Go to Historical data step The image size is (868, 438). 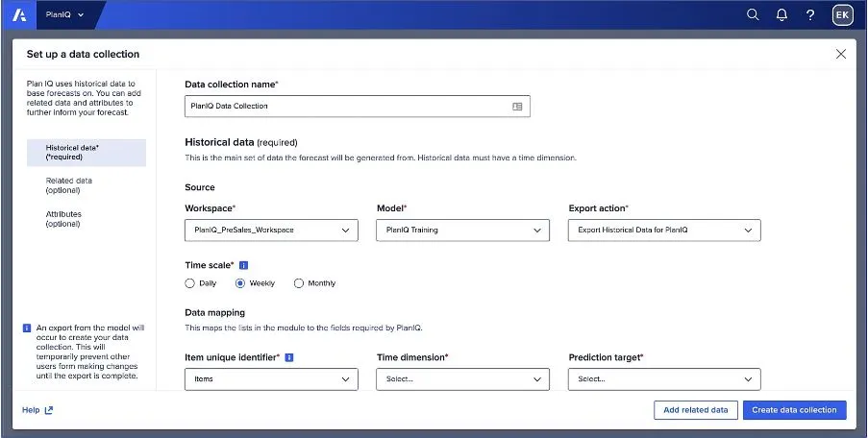click(x=87, y=153)
